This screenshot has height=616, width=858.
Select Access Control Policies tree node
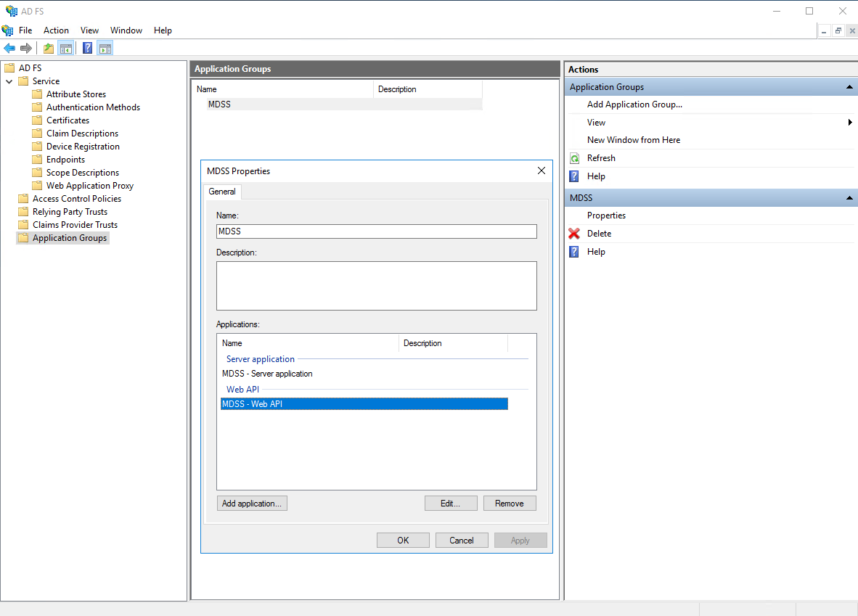coord(77,199)
